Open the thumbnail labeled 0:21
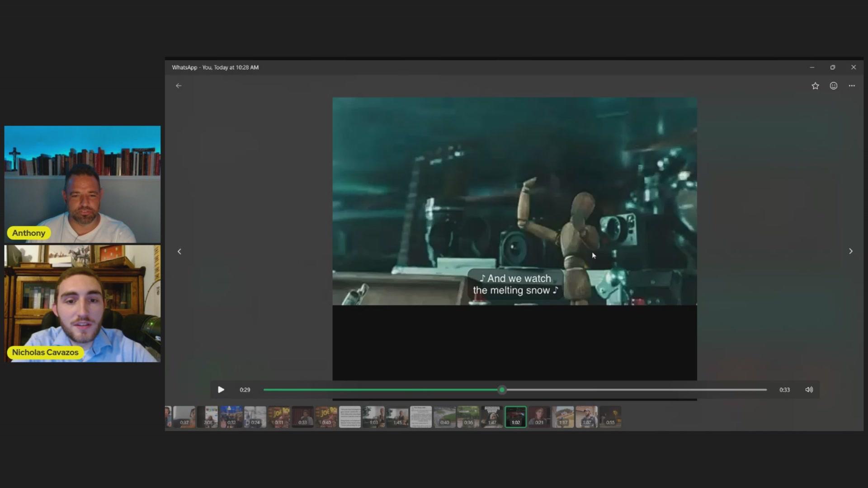 [x=539, y=417]
